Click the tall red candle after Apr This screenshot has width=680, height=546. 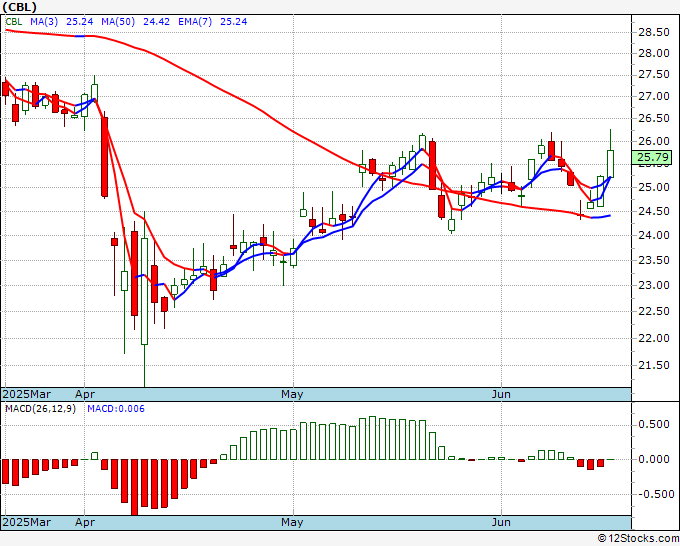pyautogui.click(x=105, y=157)
